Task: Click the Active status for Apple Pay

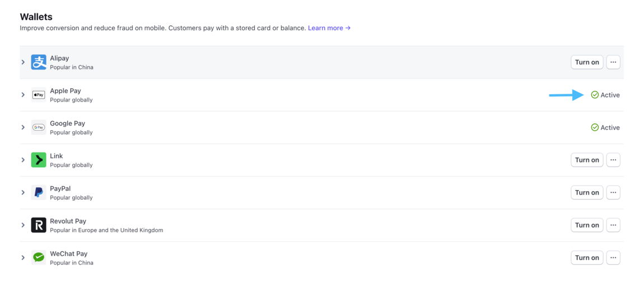Action: click(x=605, y=95)
